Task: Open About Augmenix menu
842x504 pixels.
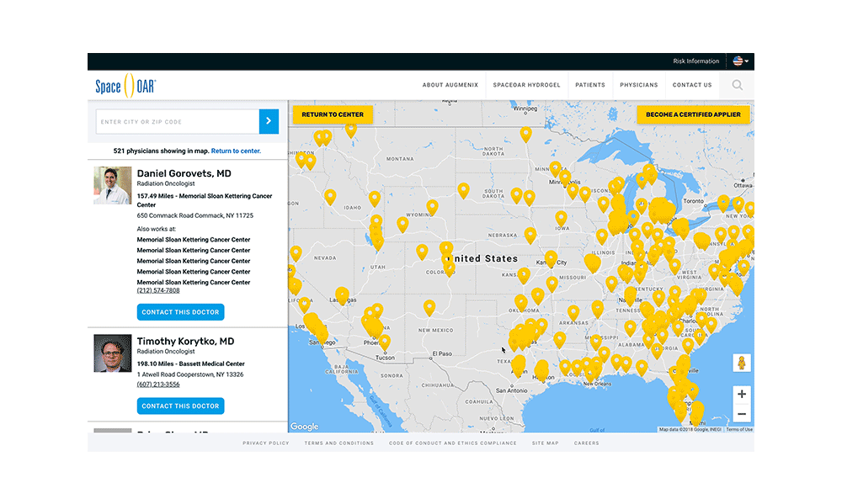Action: (x=450, y=85)
